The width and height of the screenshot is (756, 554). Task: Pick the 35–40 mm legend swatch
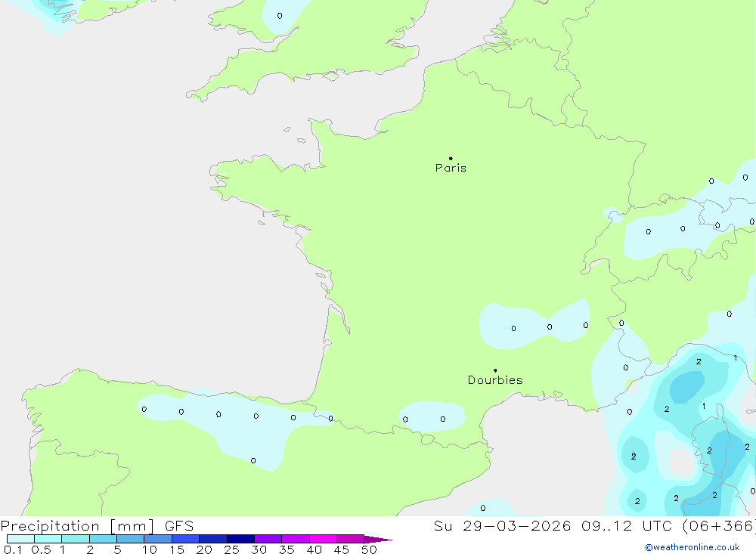click(x=295, y=539)
